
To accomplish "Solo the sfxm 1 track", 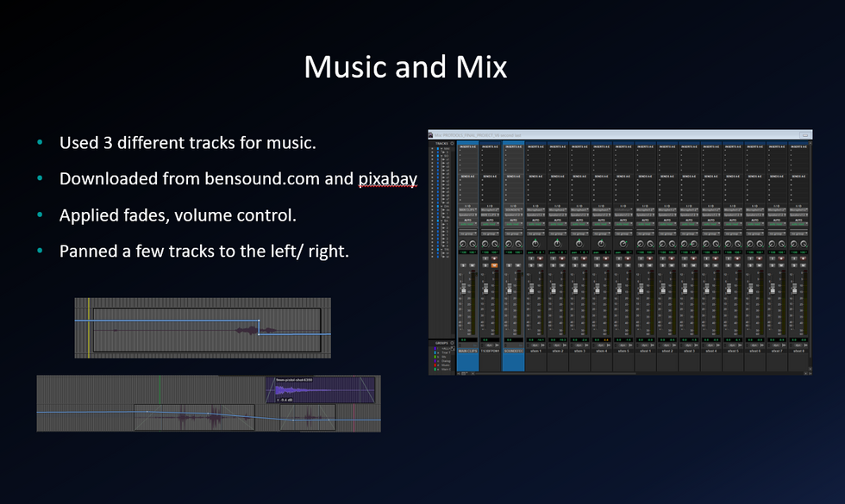I will point(531,265).
